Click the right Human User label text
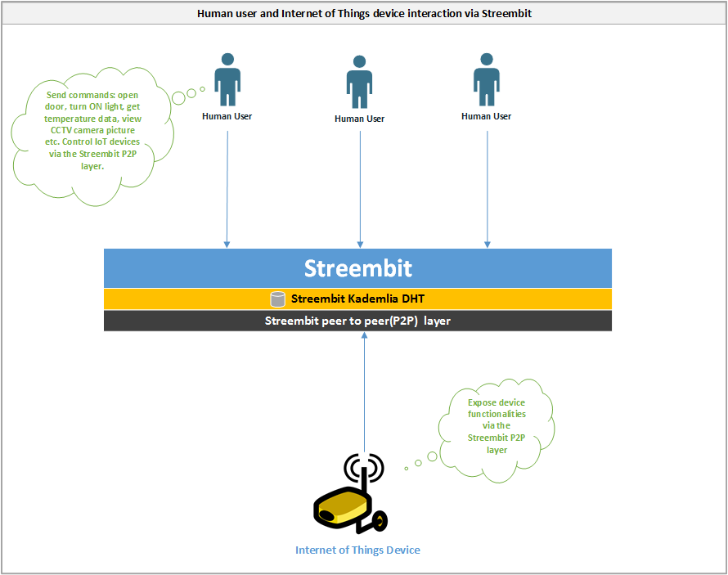This screenshot has width=728, height=575. pyautogui.click(x=486, y=116)
